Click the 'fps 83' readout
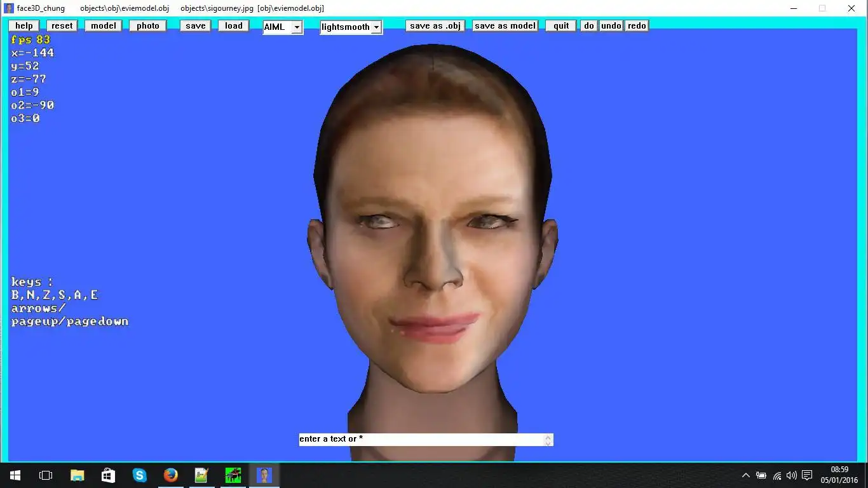868x488 pixels. pyautogui.click(x=31, y=39)
